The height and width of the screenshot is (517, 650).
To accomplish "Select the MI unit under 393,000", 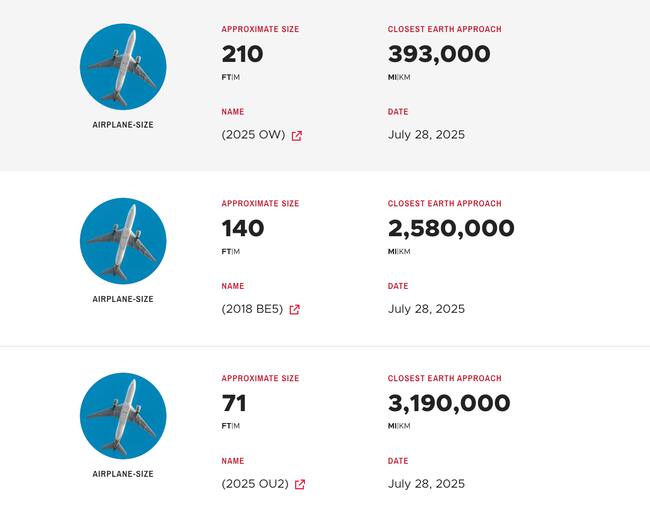I will tap(392, 77).
